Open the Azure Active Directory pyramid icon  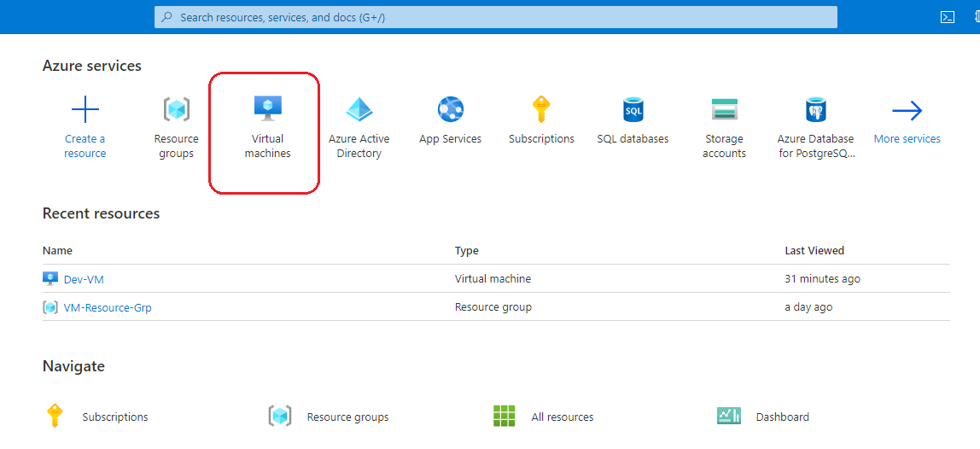pos(359,109)
